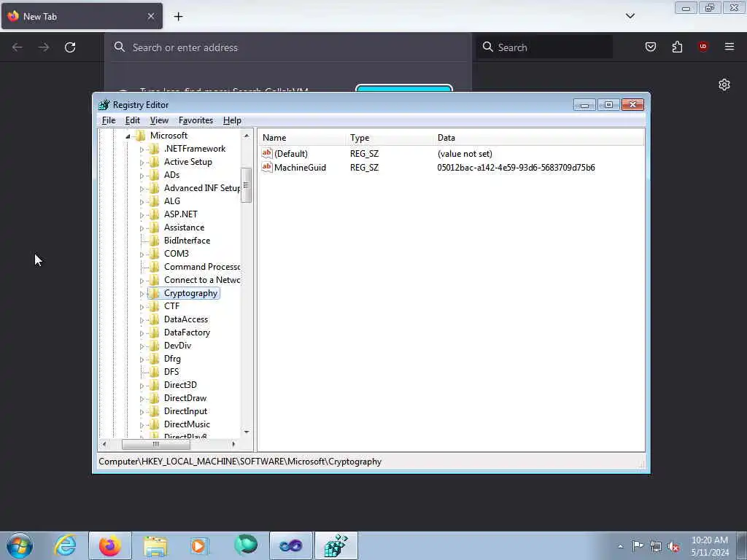Open Windows Start menu orb

(20, 545)
